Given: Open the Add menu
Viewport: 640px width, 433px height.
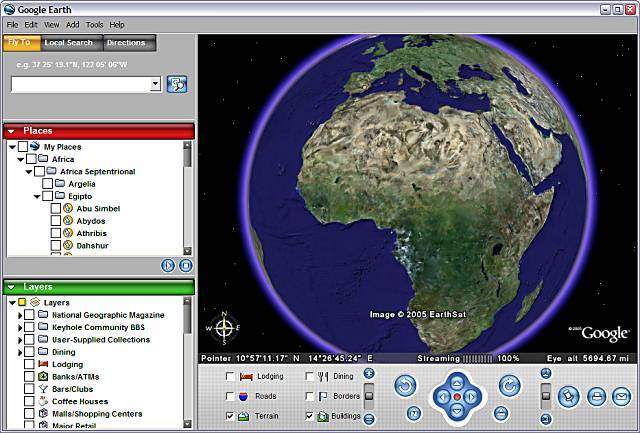Looking at the screenshot, I should (x=73, y=25).
